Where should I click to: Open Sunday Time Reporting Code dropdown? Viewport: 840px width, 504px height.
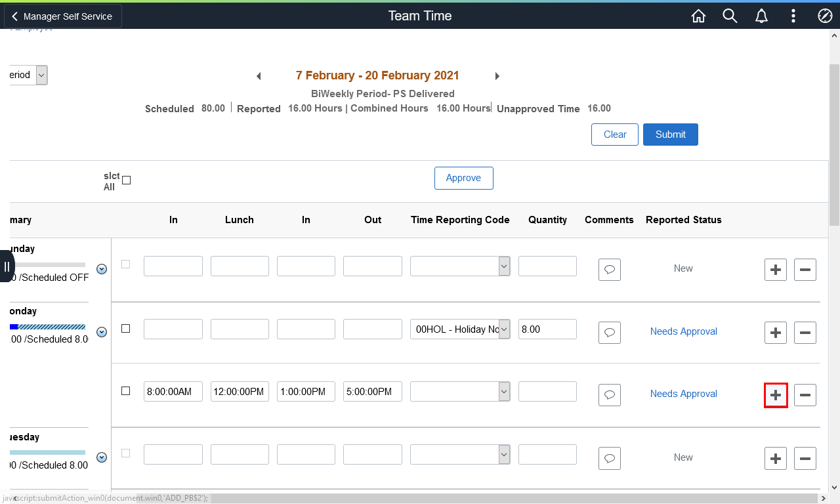point(460,266)
